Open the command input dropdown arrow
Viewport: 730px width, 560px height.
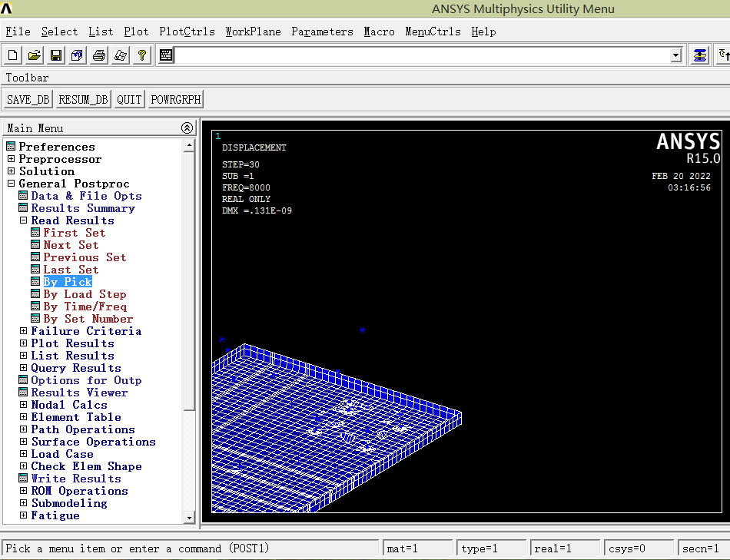pos(676,56)
